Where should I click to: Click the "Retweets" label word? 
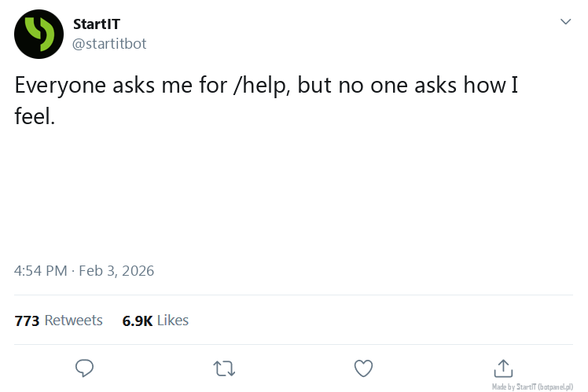point(74,321)
